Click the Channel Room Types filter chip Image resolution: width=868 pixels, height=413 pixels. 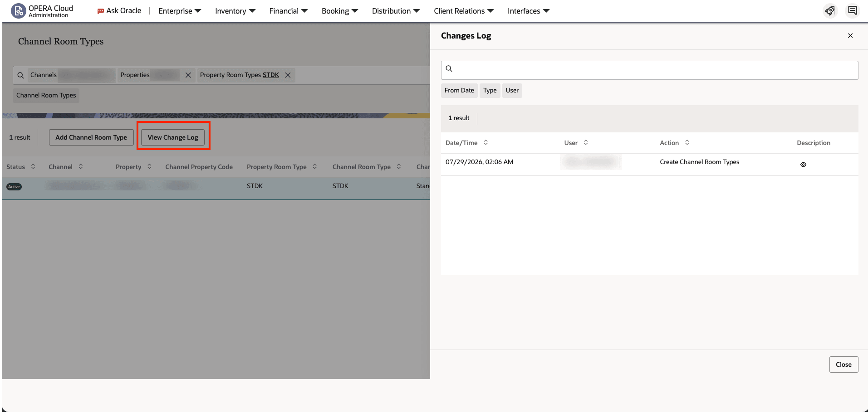point(46,95)
